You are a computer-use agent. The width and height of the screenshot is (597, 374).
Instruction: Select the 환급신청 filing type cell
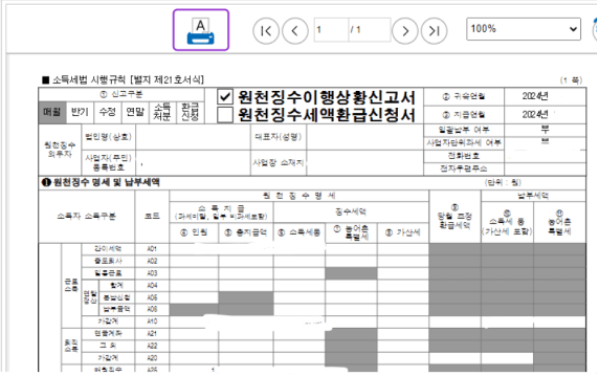[190, 112]
